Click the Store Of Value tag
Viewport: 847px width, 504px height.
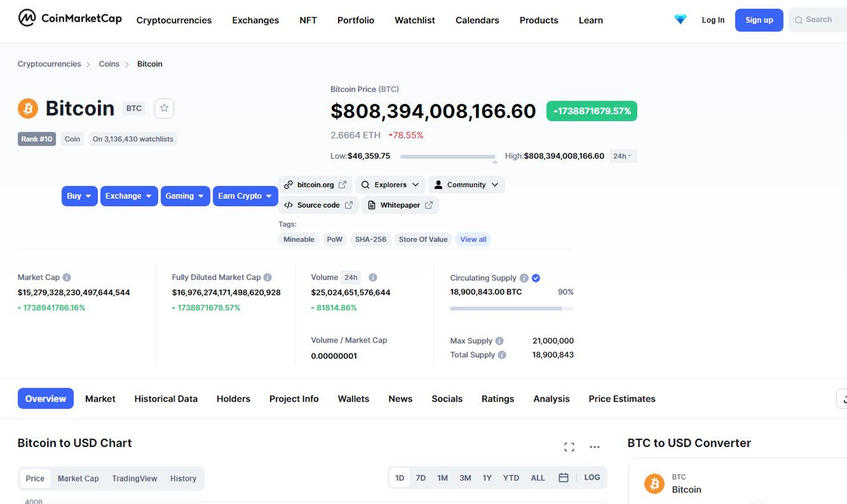tap(423, 239)
